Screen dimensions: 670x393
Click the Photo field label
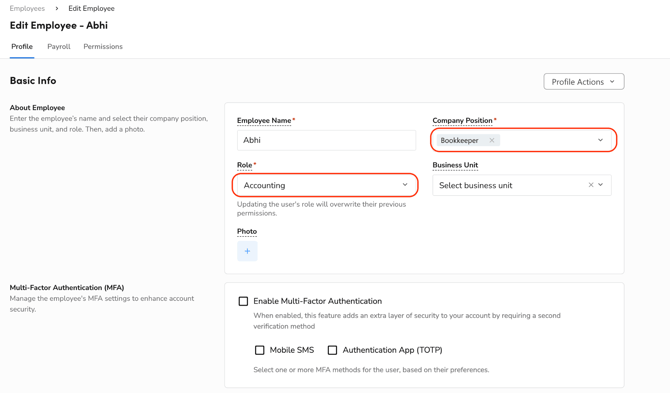coord(247,232)
